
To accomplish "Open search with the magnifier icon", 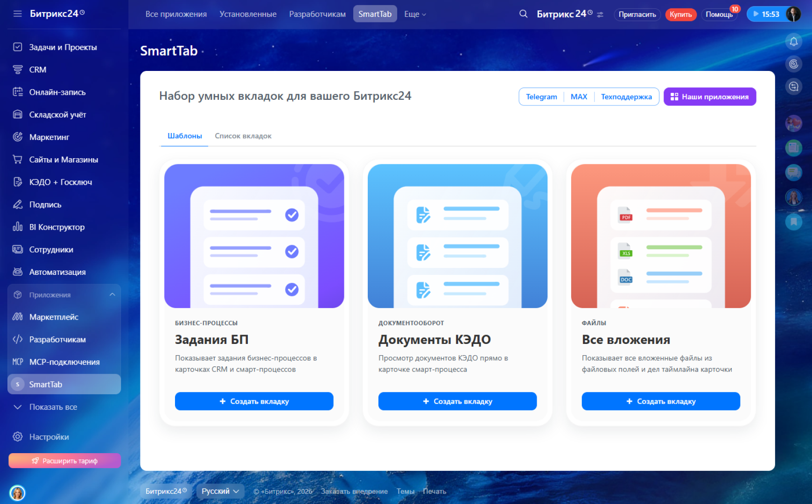I will coord(524,14).
